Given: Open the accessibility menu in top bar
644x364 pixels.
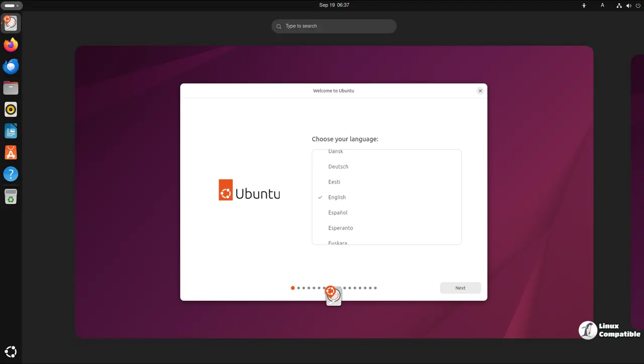Looking at the screenshot, I should (584, 6).
